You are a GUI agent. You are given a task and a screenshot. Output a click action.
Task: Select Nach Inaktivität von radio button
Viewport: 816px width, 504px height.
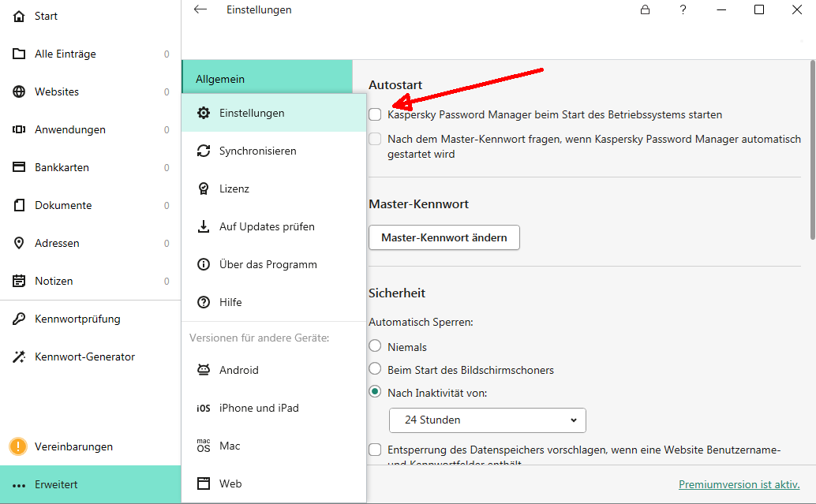pos(375,392)
